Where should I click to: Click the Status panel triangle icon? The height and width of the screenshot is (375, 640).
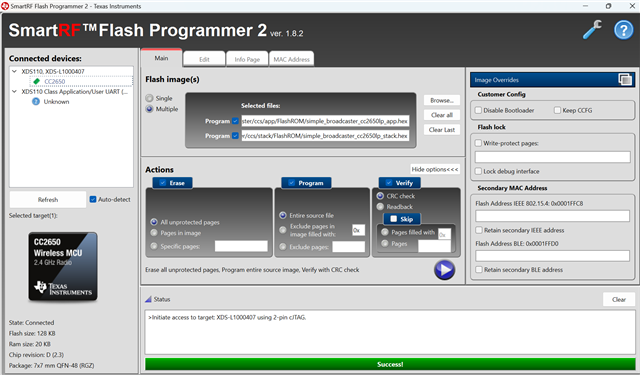pos(149,299)
